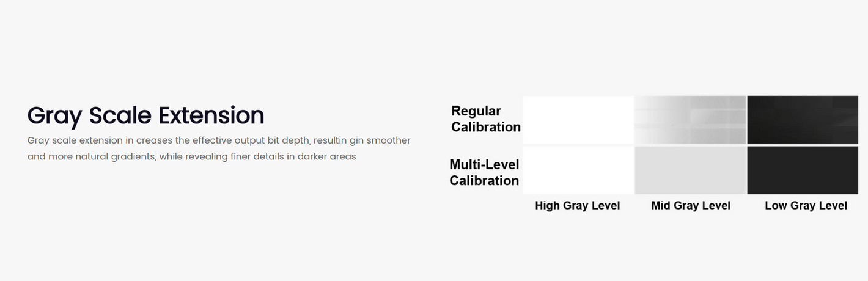Click regular calibration low gray dark swatch
This screenshot has width=868, height=281.
803,120
